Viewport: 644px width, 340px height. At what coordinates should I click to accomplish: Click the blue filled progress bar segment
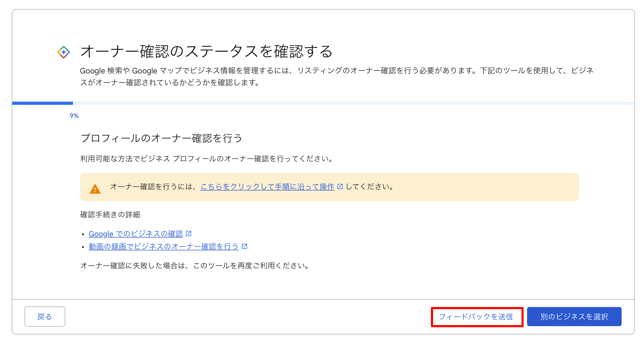click(43, 103)
